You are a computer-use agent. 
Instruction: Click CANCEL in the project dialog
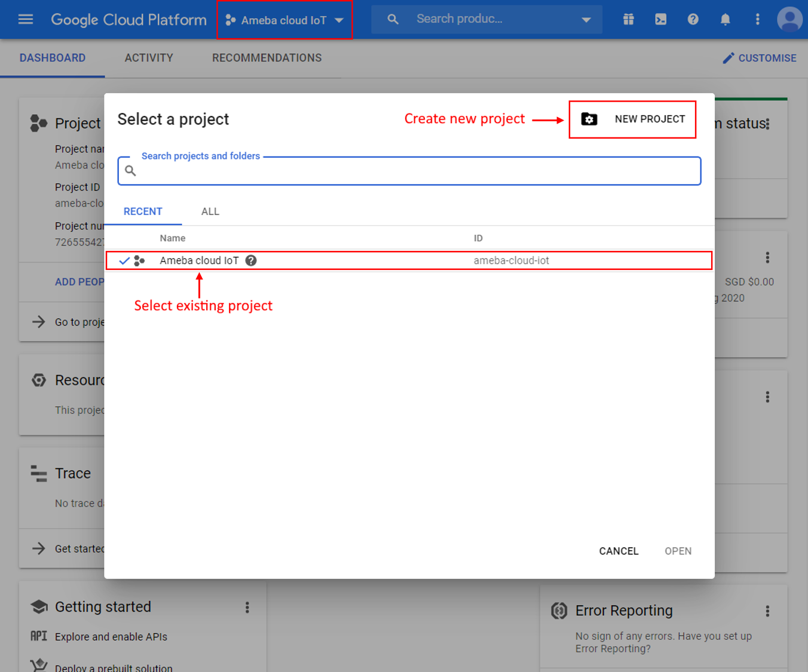pyautogui.click(x=619, y=551)
